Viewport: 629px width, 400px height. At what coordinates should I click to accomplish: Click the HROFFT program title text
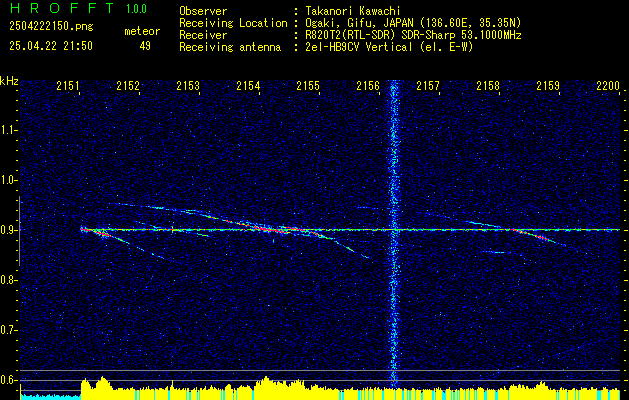click(x=63, y=8)
